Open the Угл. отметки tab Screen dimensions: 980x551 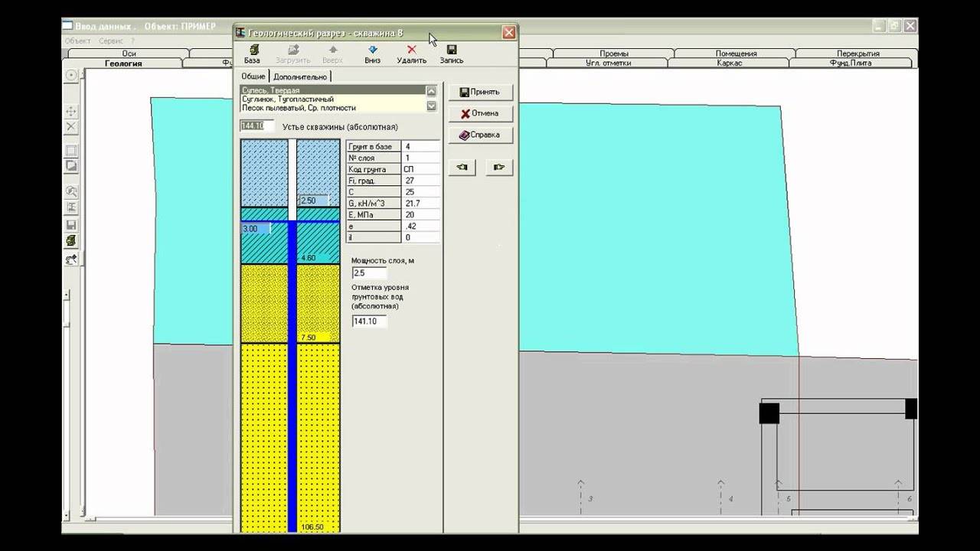click(608, 64)
